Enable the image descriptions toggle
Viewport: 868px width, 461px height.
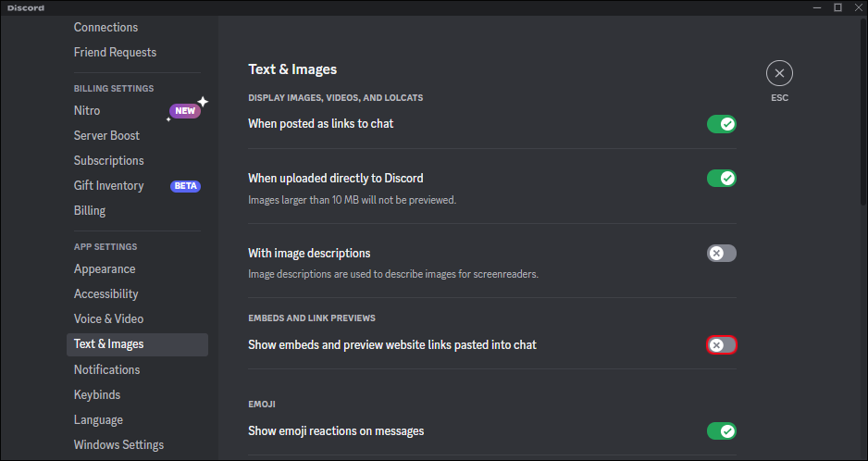coord(721,253)
